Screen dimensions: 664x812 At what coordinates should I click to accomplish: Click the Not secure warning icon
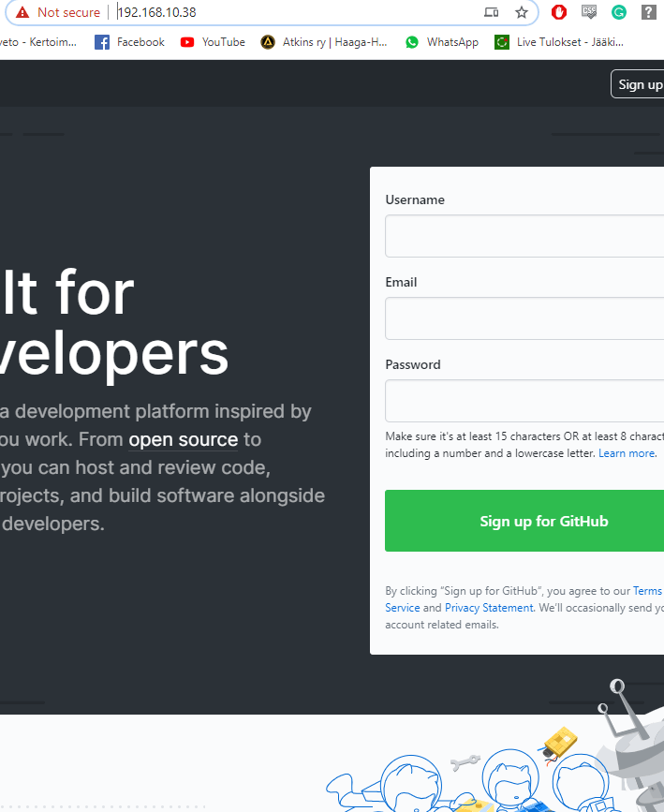[x=22, y=12]
